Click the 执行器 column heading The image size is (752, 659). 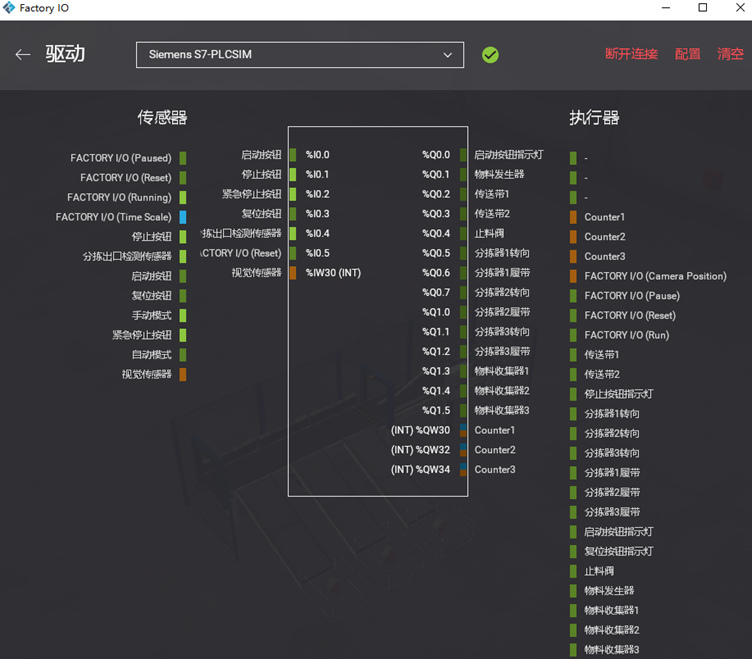click(x=594, y=117)
